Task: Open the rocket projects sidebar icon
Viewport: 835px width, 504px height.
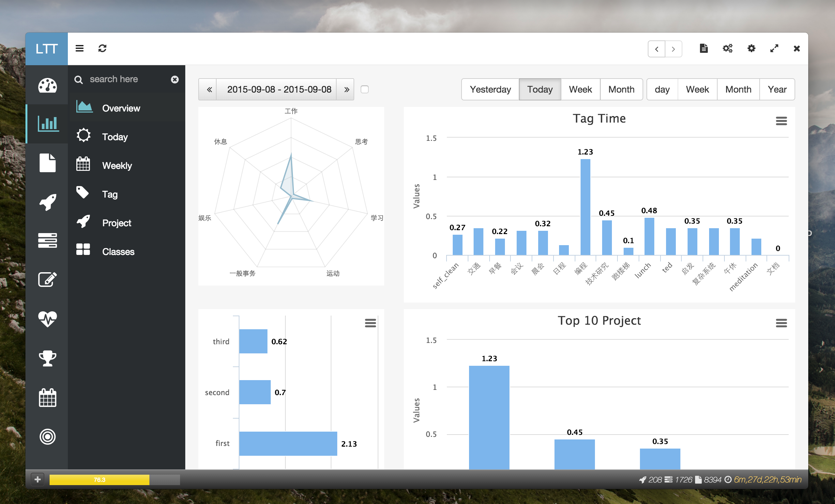Action: coord(47,202)
